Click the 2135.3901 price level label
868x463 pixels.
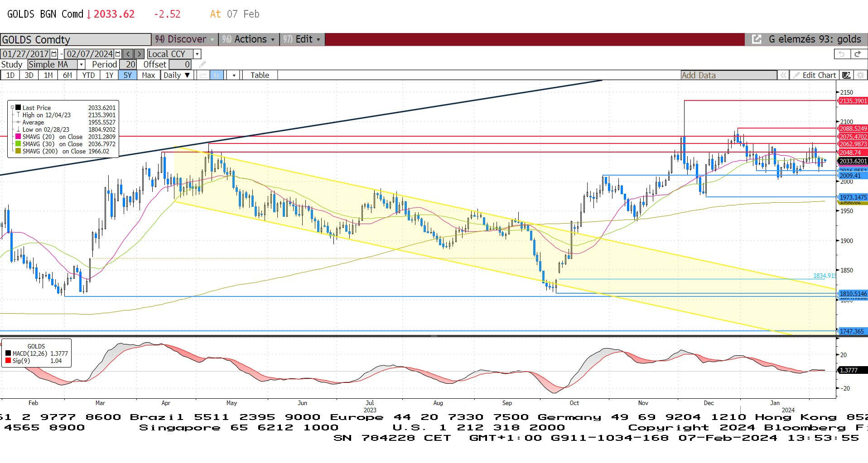click(x=853, y=101)
